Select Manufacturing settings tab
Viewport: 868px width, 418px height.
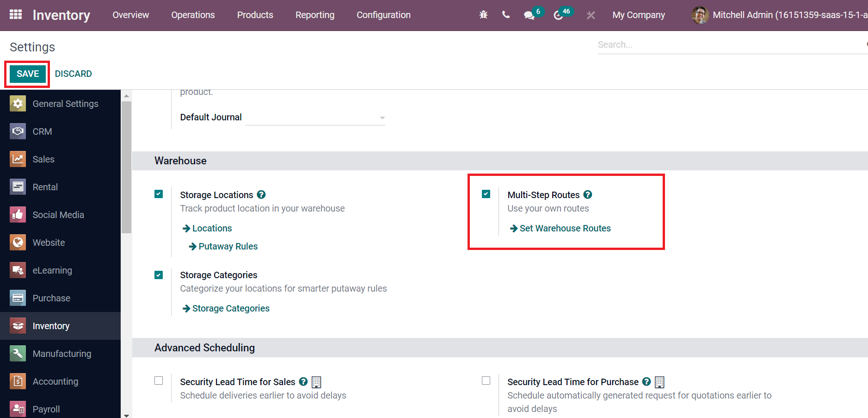click(60, 354)
